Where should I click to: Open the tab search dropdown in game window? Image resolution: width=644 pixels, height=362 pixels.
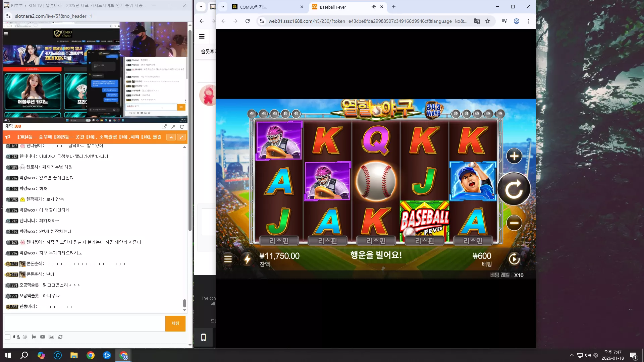point(222,7)
